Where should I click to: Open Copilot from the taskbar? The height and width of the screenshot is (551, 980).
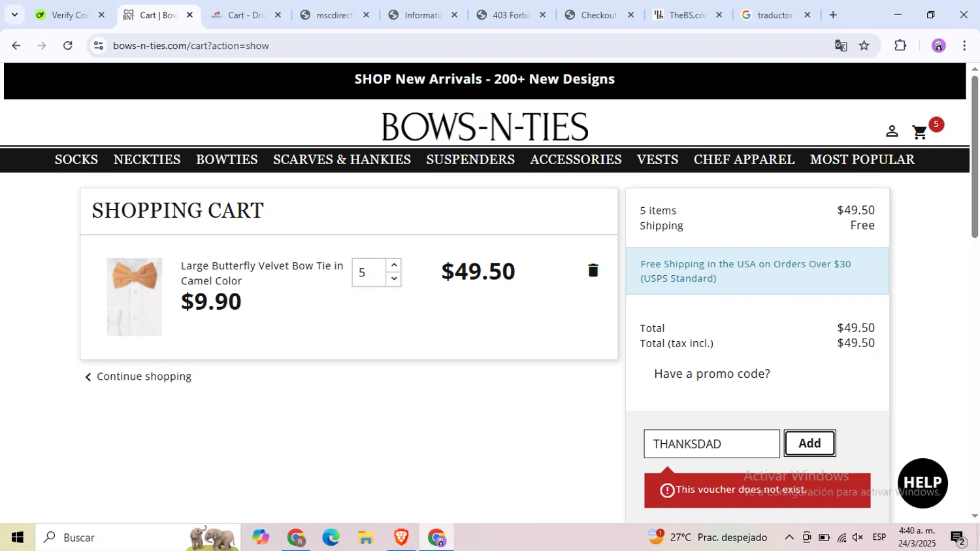pyautogui.click(x=261, y=537)
